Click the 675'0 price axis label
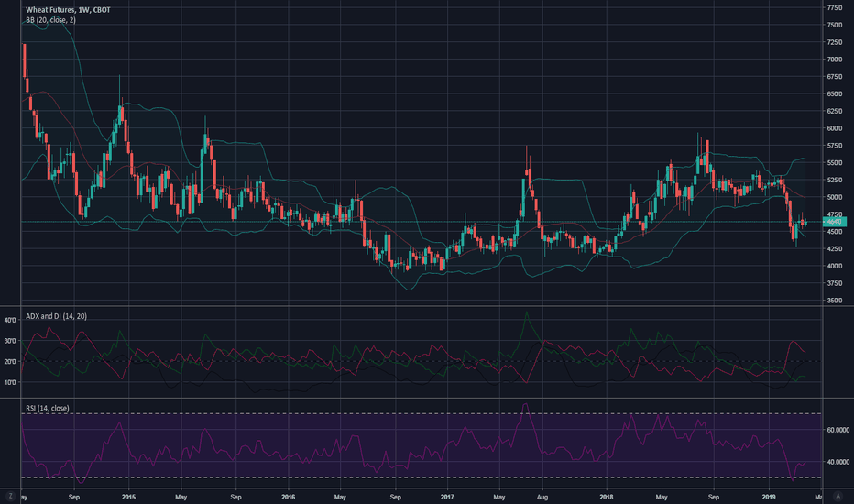This screenshot has height=504, width=854. tap(835, 77)
